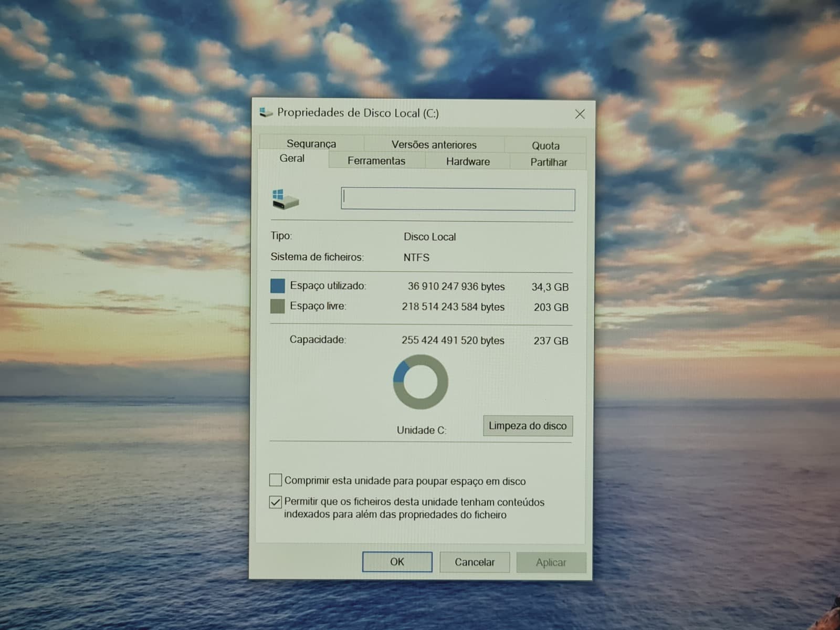Viewport: 840px width, 630px height.
Task: Open the Partilhar tab
Action: pyautogui.click(x=549, y=162)
